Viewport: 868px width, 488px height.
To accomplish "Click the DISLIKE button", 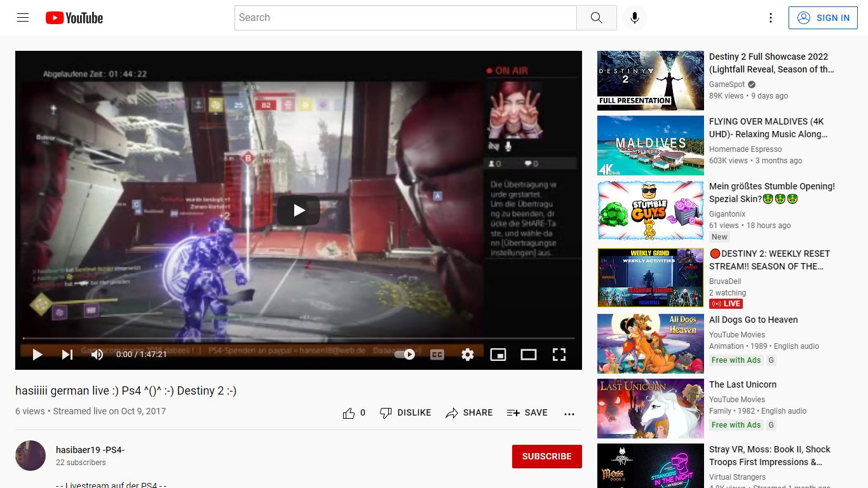I will [x=405, y=413].
